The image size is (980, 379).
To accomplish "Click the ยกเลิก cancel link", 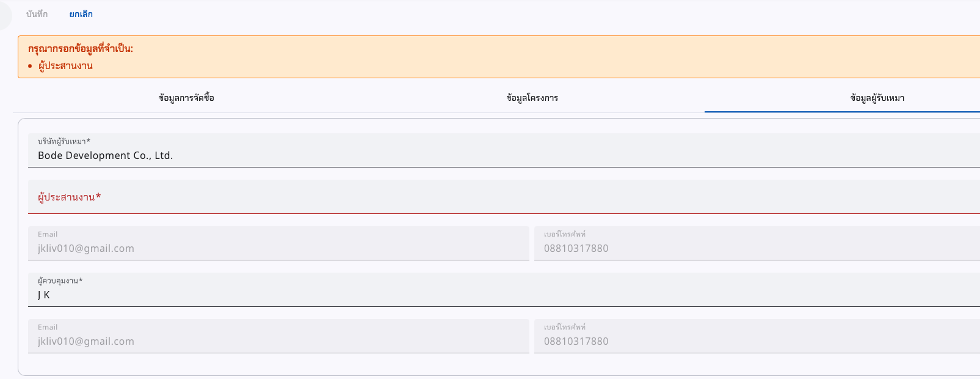I will (80, 14).
